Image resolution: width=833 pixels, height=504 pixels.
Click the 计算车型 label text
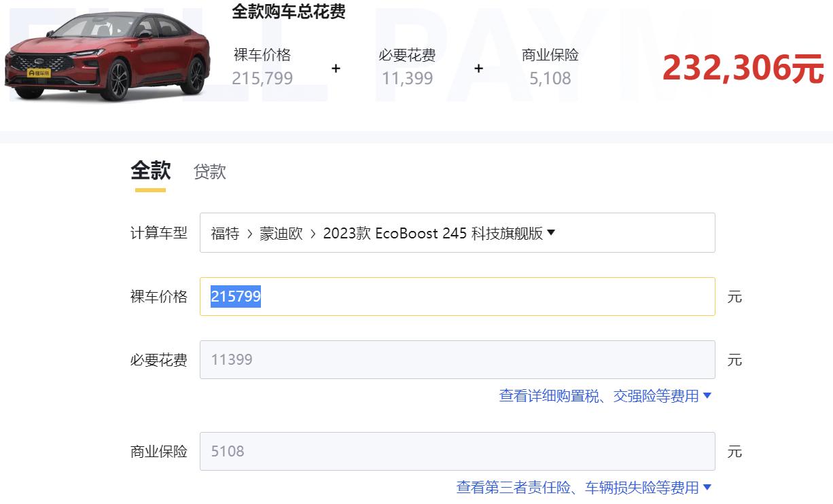coord(158,232)
